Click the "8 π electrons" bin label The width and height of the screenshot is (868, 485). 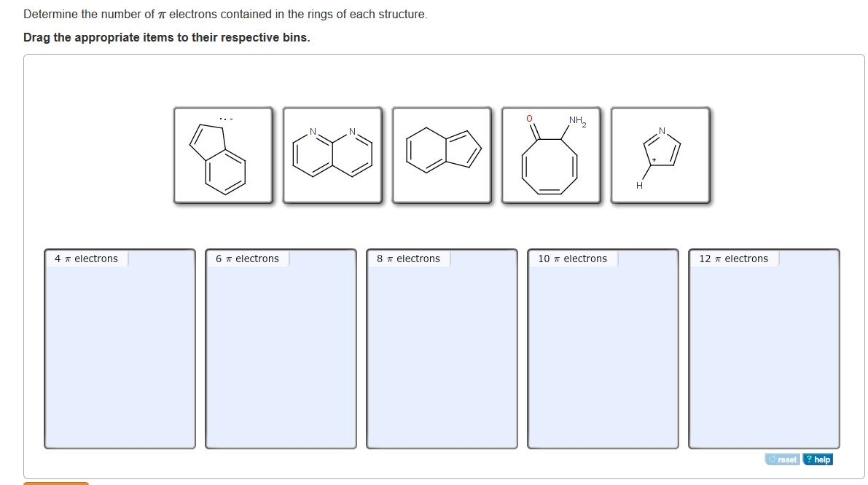(408, 259)
